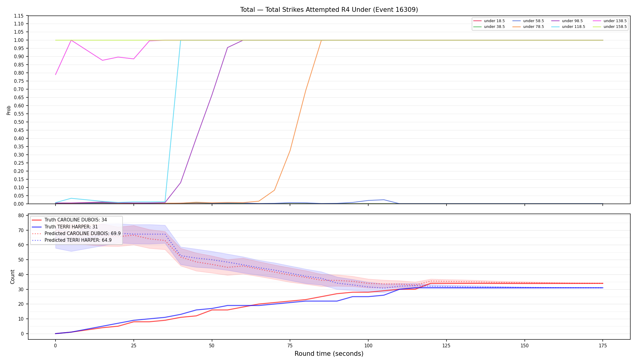Click 'Truth CAROLINE DUBOIS: 34' legend entry
This screenshot has height=364, width=637.
click(x=69, y=220)
